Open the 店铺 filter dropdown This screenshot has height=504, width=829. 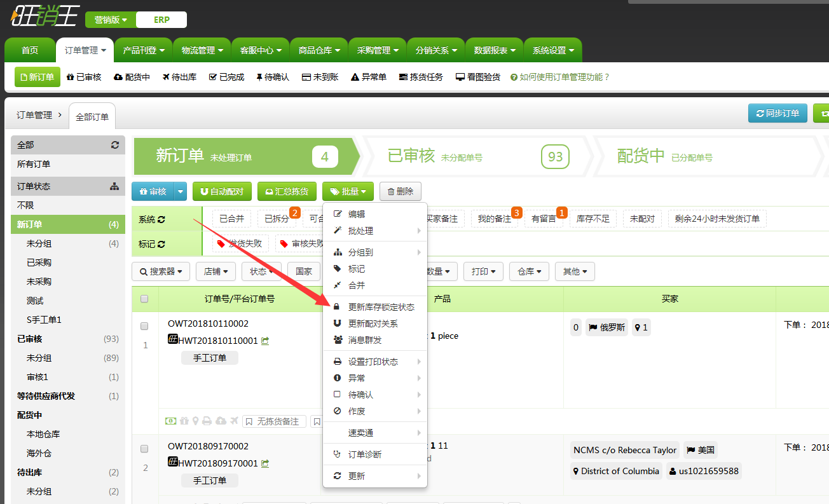216,271
